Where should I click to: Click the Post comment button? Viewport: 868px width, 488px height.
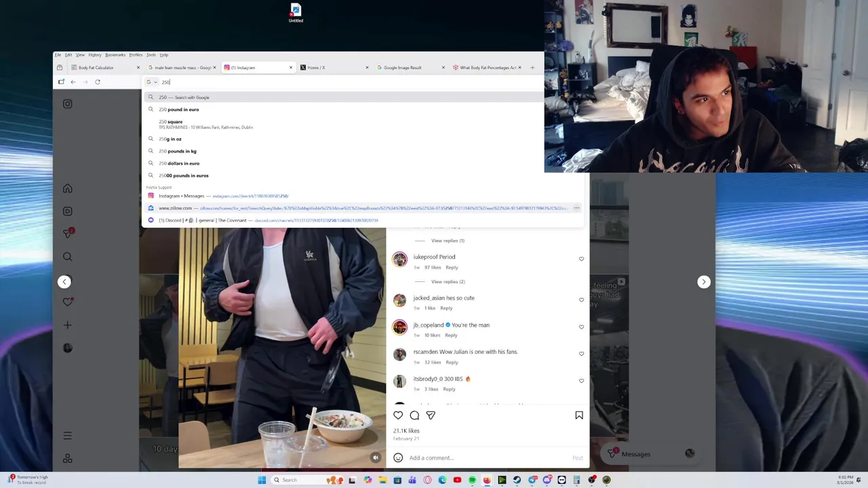(577, 457)
